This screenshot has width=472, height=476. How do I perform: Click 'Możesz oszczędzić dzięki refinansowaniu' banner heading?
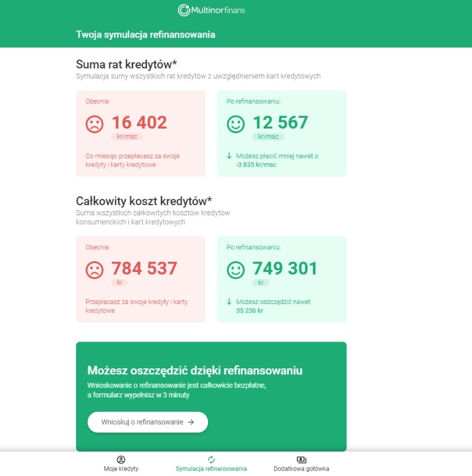click(195, 370)
